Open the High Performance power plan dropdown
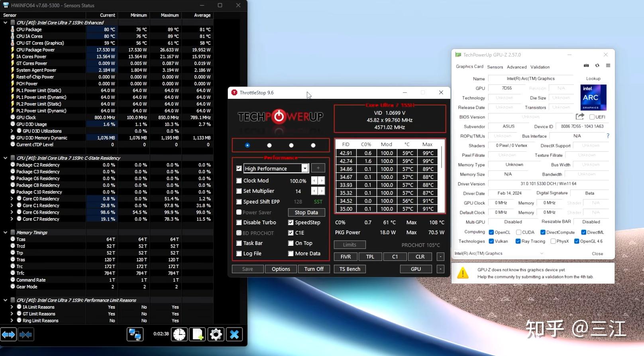 305,168
